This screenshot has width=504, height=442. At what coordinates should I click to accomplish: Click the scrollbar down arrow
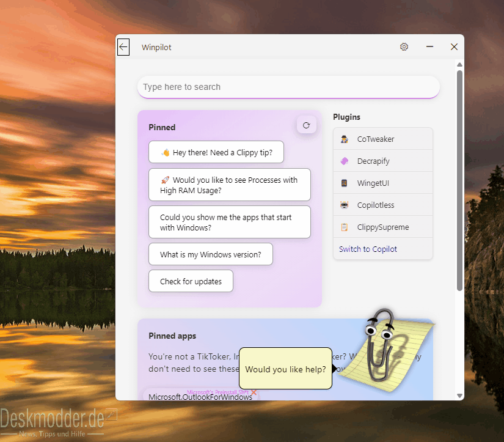pos(459,396)
